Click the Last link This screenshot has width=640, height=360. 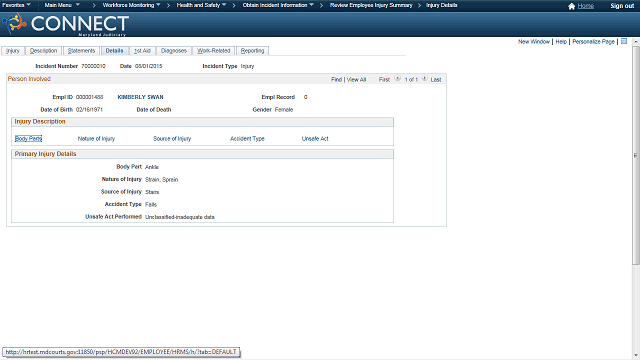click(436, 80)
